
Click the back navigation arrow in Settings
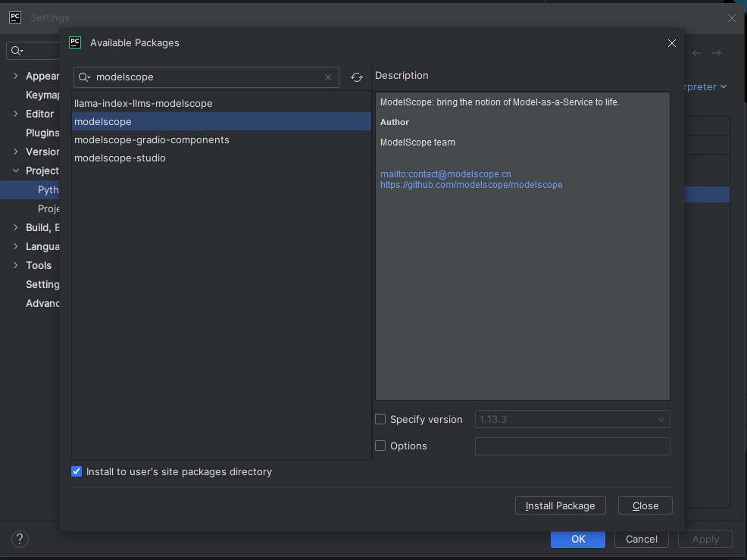(x=697, y=53)
